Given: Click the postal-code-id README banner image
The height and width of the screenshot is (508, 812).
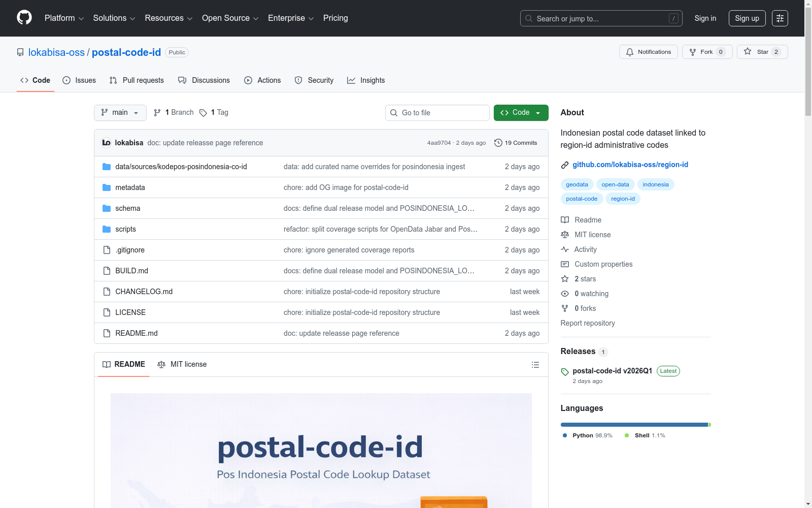Looking at the screenshot, I should [321, 451].
